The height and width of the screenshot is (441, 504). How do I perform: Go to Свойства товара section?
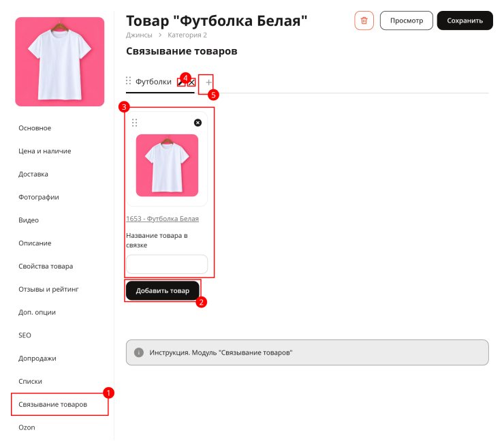(46, 267)
